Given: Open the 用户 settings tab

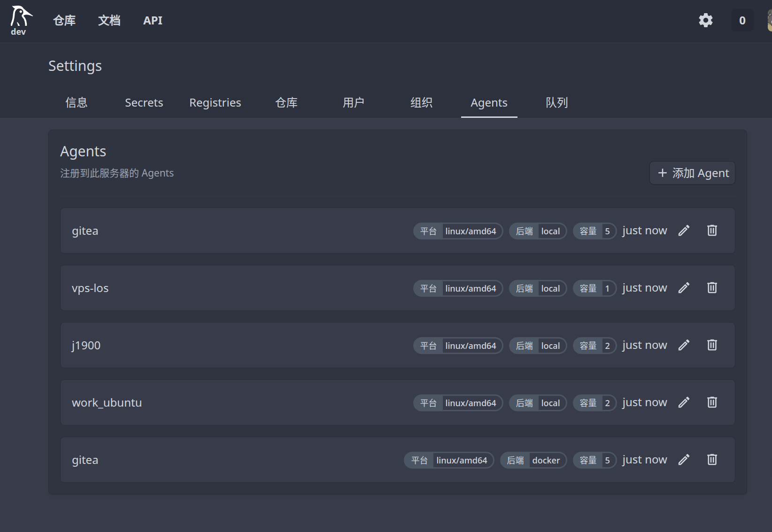Looking at the screenshot, I should (354, 103).
